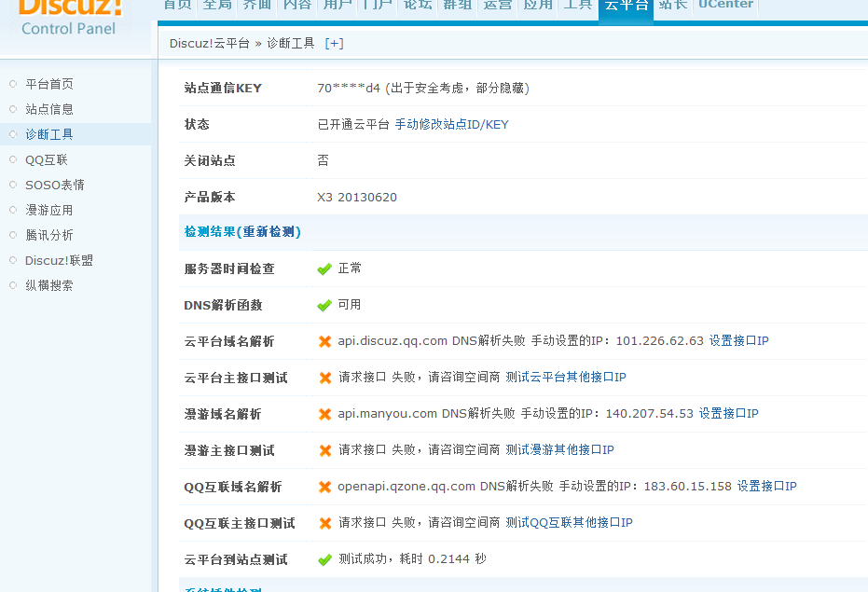The image size is (868, 592).
Task: Click 手动修改站点ID/KEY link
Action: click(451, 125)
